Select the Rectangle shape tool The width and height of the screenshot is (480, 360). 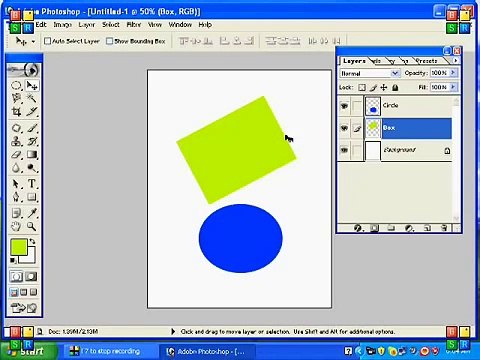[32, 197]
